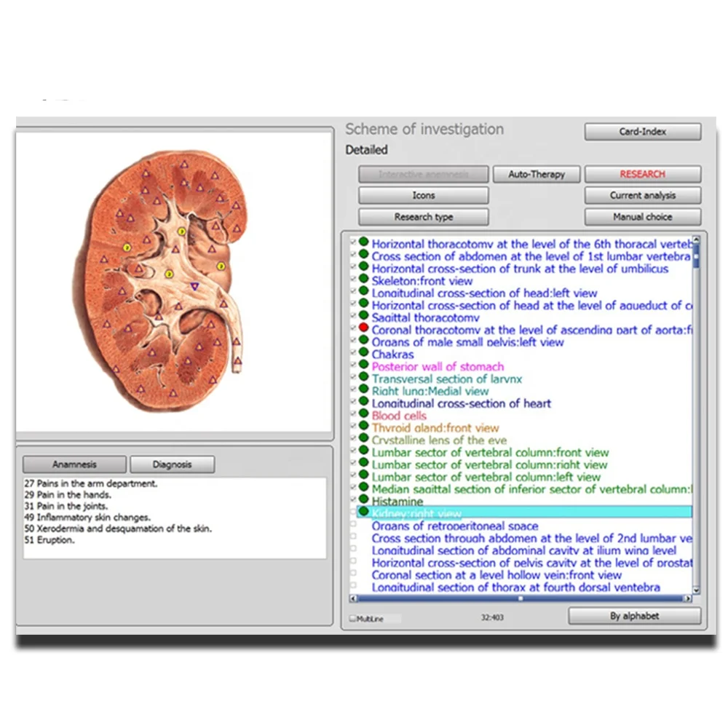Click green dot beside Blood cells
The height and width of the screenshot is (728, 728).
[x=363, y=414]
